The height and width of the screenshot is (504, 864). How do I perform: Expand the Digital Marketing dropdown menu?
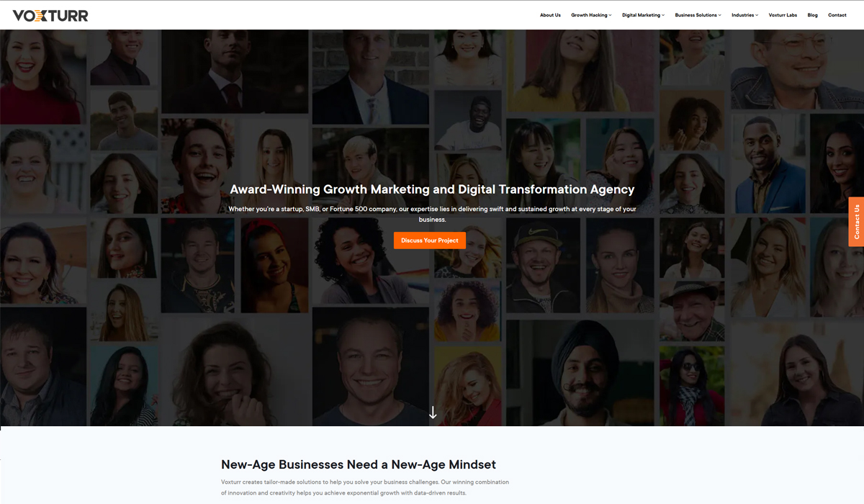coord(643,15)
